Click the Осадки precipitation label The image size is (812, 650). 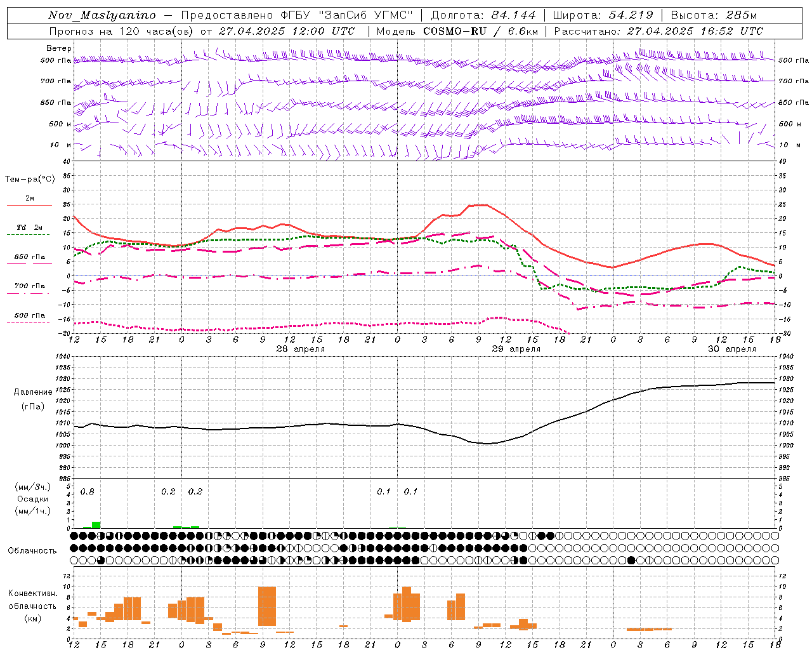coord(33,499)
